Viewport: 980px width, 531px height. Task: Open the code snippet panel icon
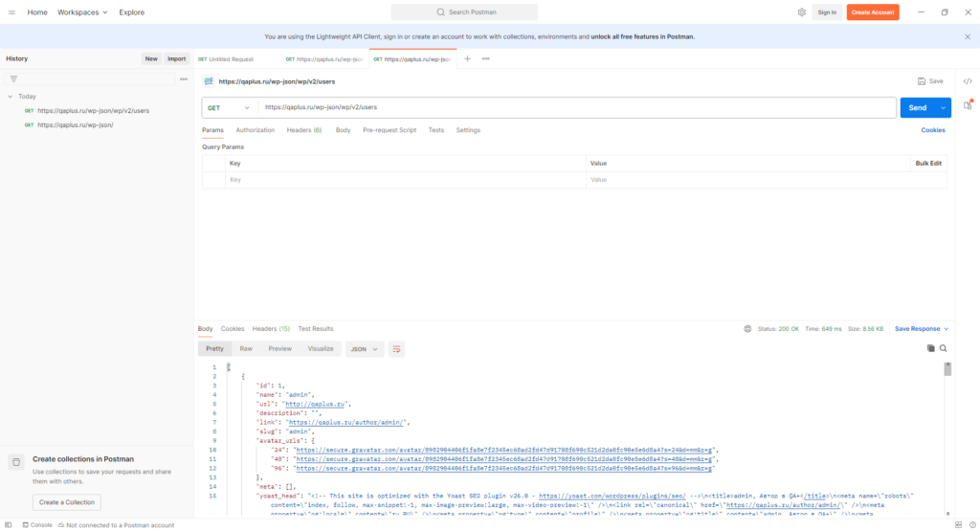pyautogui.click(x=968, y=81)
